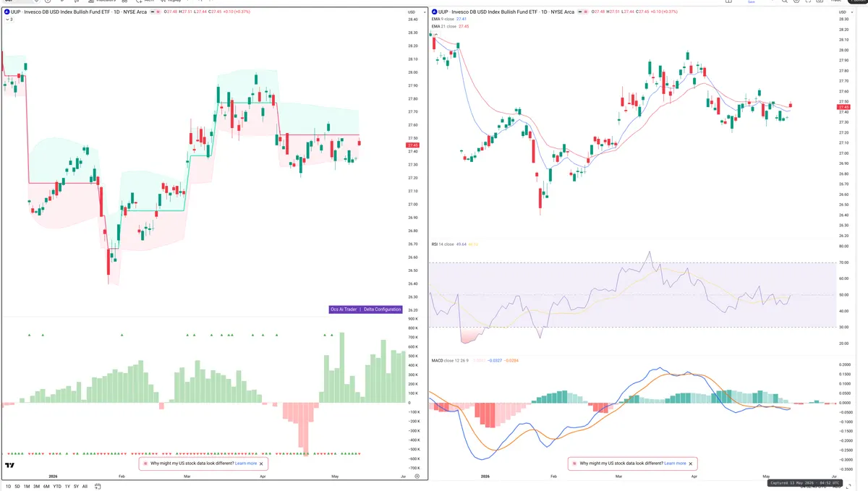Screen dimensions: 868x491
Task: Dismiss the US stock data notice on right chart
Action: (691, 463)
